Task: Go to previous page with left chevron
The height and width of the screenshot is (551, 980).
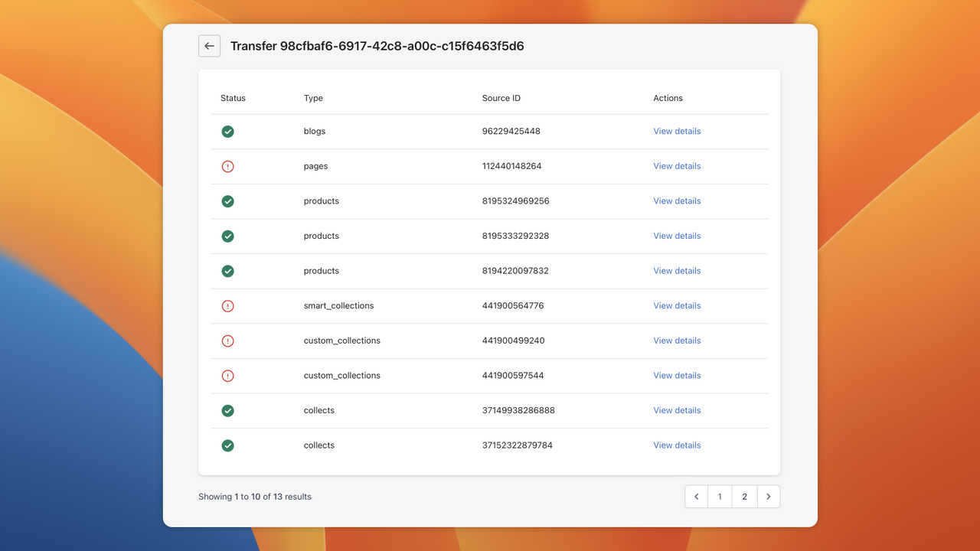Action: click(696, 497)
